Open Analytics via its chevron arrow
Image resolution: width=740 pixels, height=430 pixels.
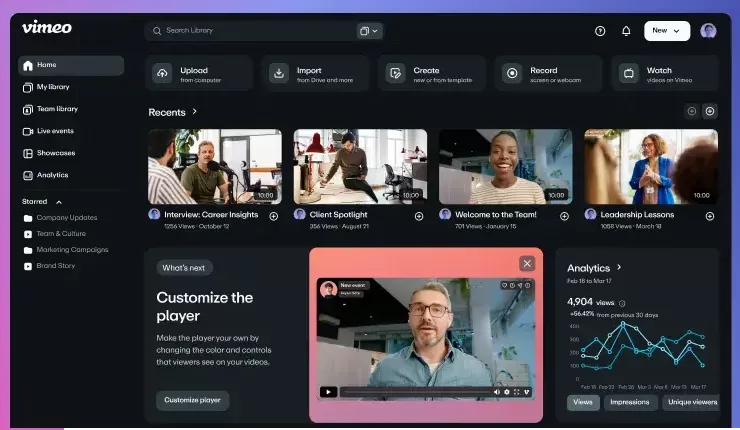click(x=619, y=267)
